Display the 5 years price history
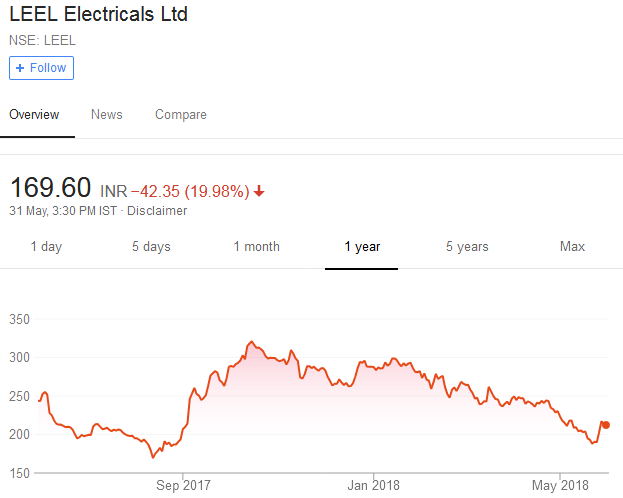Image resolution: width=623 pixels, height=498 pixels. (x=467, y=247)
